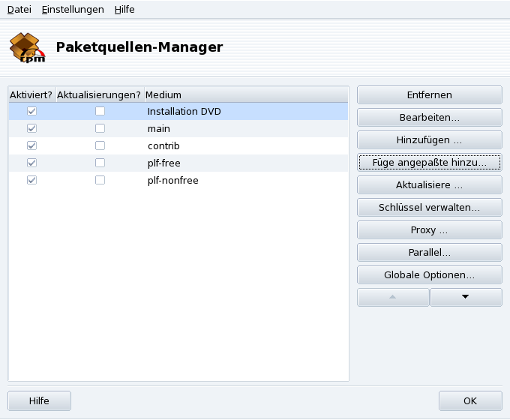Open the Hilfe menu in menu bar
The image size is (510, 420).
[124, 9]
